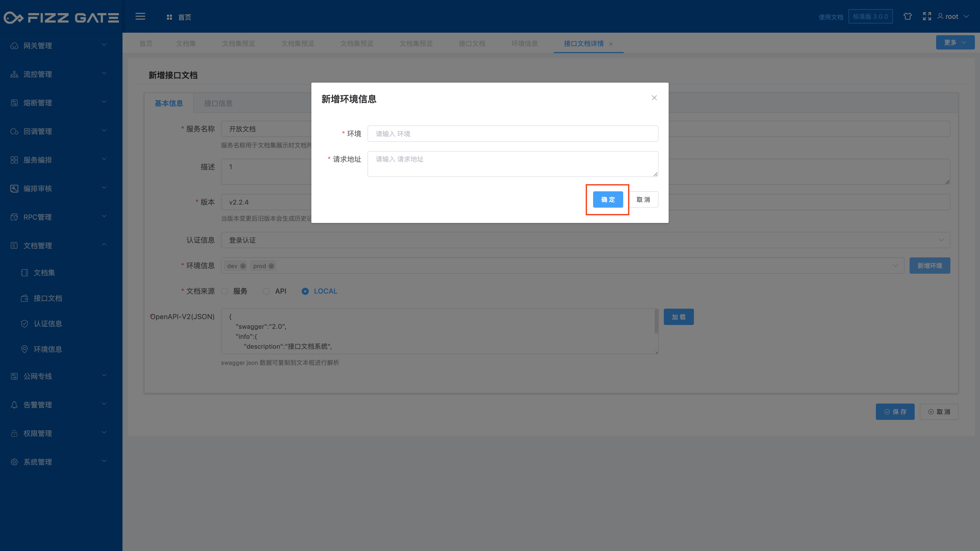Switch to the 接口文档 tab
980x551 pixels.
(472, 43)
